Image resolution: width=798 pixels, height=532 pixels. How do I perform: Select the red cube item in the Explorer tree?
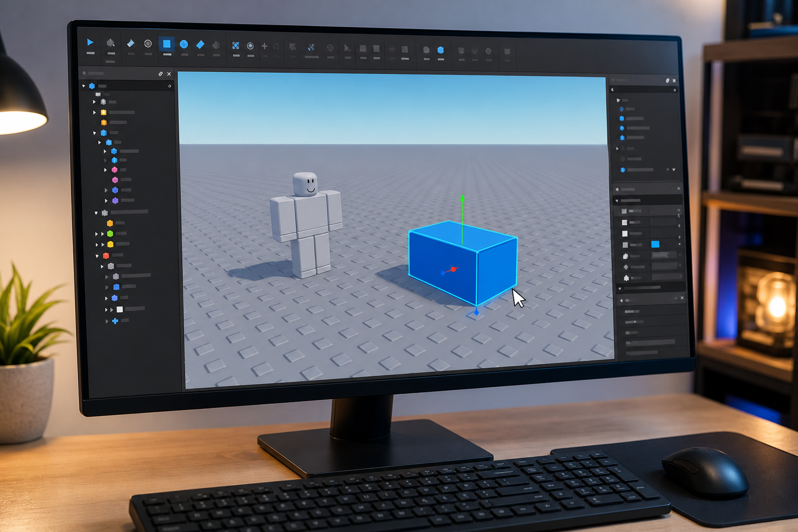(106, 256)
